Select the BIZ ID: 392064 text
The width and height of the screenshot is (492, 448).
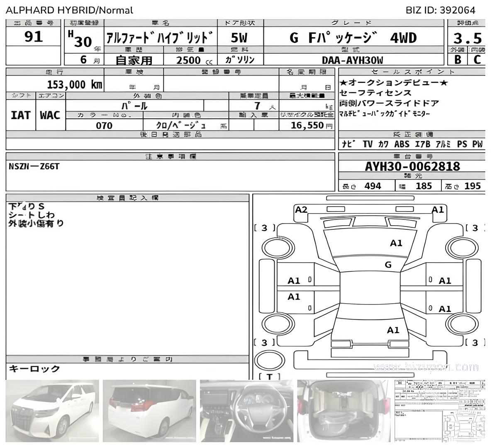440,10
